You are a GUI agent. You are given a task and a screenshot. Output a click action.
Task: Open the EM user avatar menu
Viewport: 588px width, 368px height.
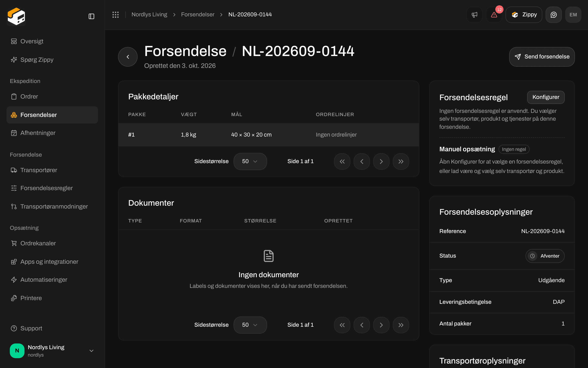(573, 15)
